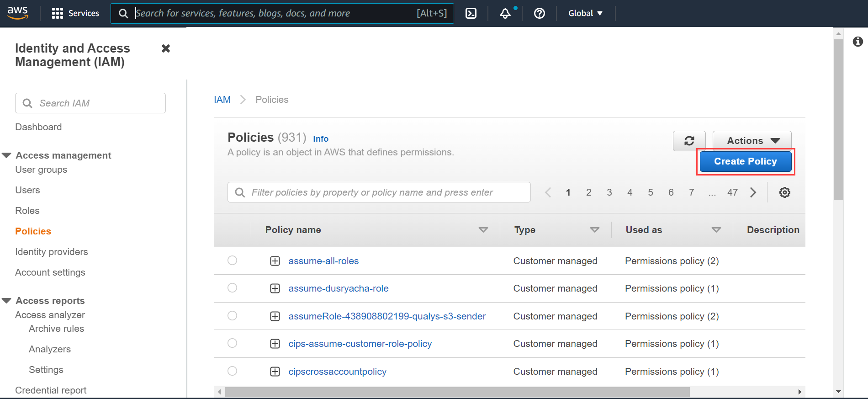Close the IAM navigation panel
The height and width of the screenshot is (399, 868).
pyautogui.click(x=166, y=48)
